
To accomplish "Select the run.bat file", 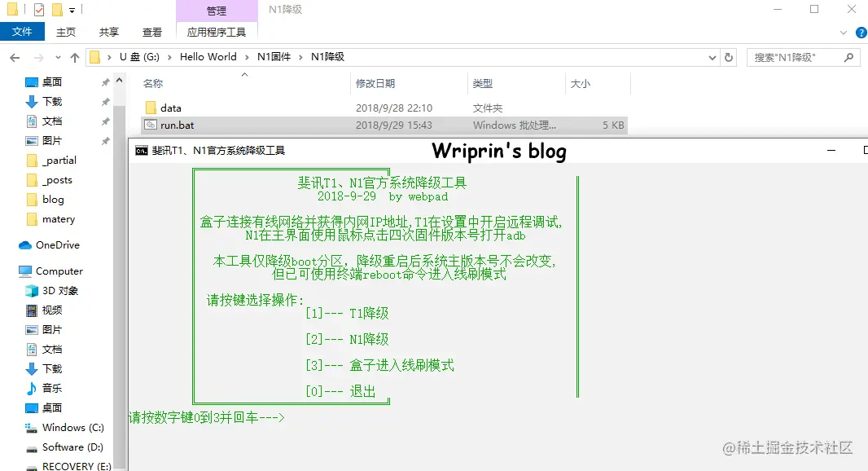I will point(384,125).
